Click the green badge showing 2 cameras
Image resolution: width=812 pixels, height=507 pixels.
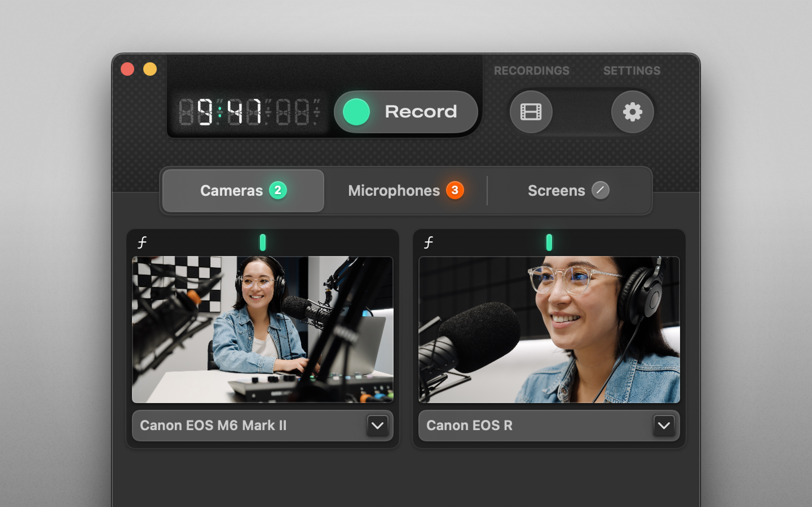click(x=278, y=190)
